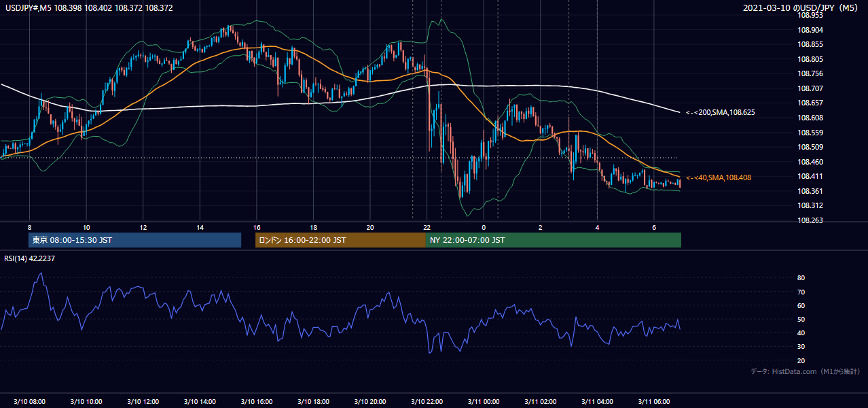Screen dimensions: 868x408
Task: Click hour tick 8 under price chart
Action: pyautogui.click(x=29, y=227)
